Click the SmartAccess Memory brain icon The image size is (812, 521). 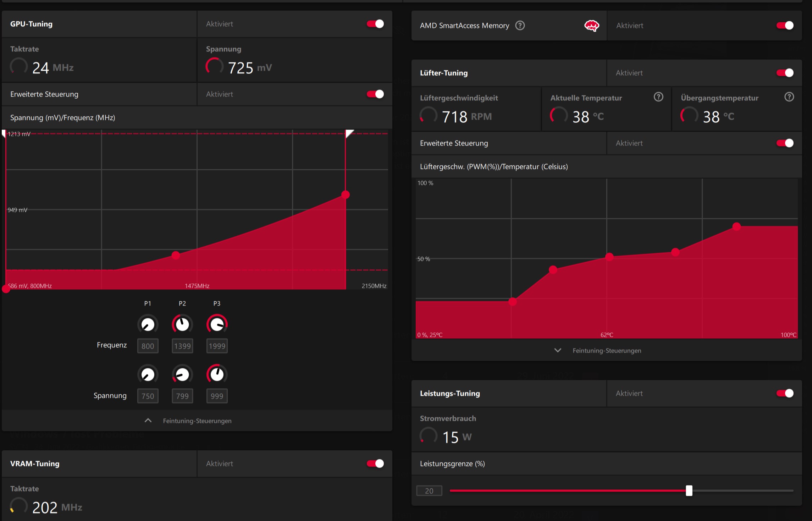click(591, 26)
